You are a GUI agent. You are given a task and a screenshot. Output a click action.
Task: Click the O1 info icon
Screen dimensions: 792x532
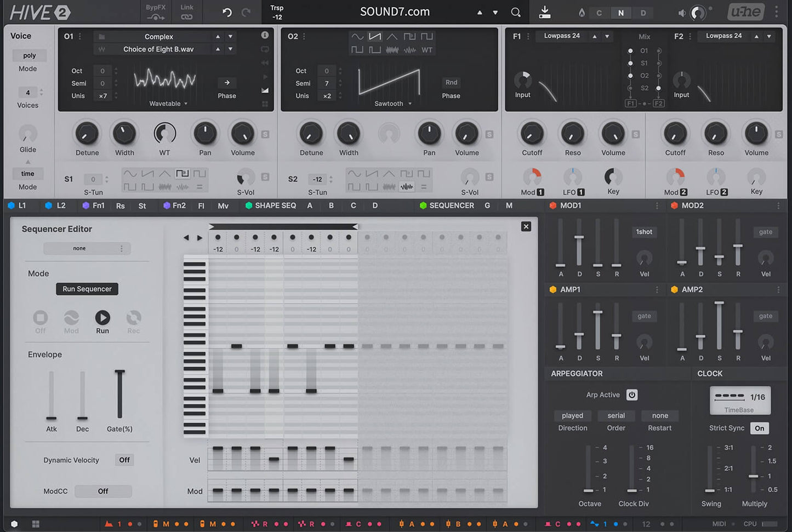tap(265, 35)
